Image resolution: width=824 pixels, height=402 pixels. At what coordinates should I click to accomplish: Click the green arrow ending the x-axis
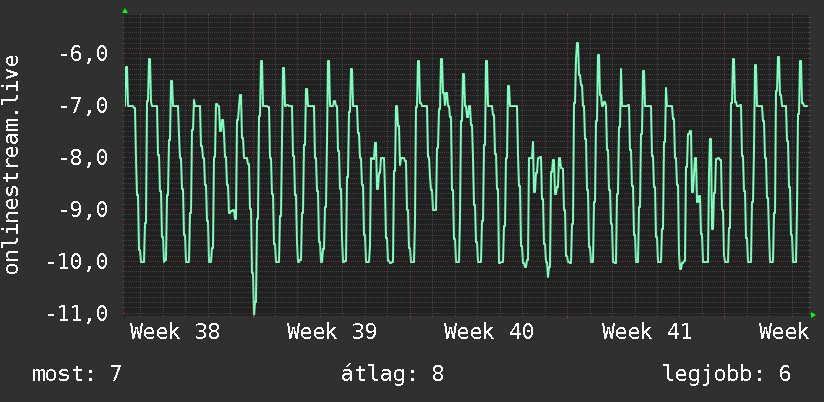[813, 315]
